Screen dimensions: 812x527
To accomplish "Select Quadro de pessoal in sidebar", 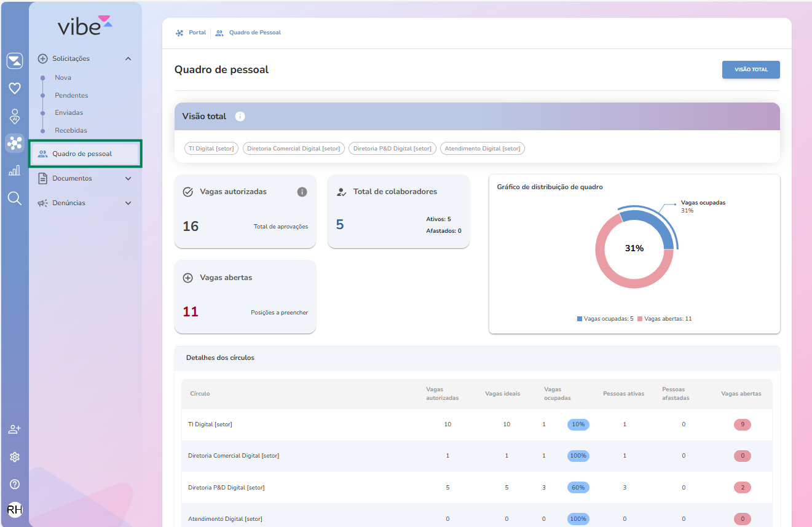I will pos(82,154).
